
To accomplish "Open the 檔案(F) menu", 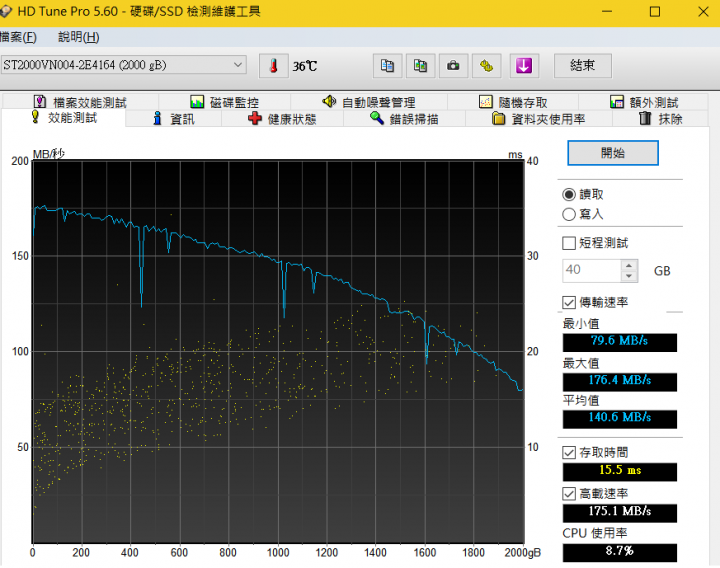I will tap(18, 37).
